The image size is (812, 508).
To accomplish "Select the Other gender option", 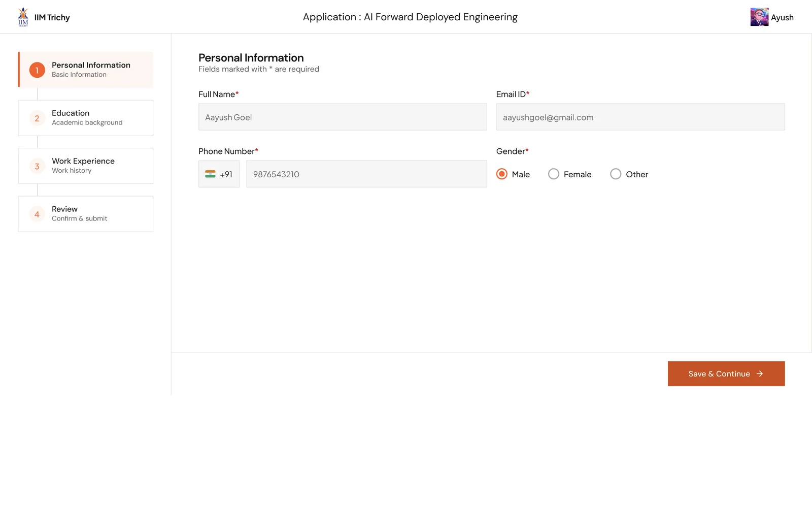I will point(616,174).
